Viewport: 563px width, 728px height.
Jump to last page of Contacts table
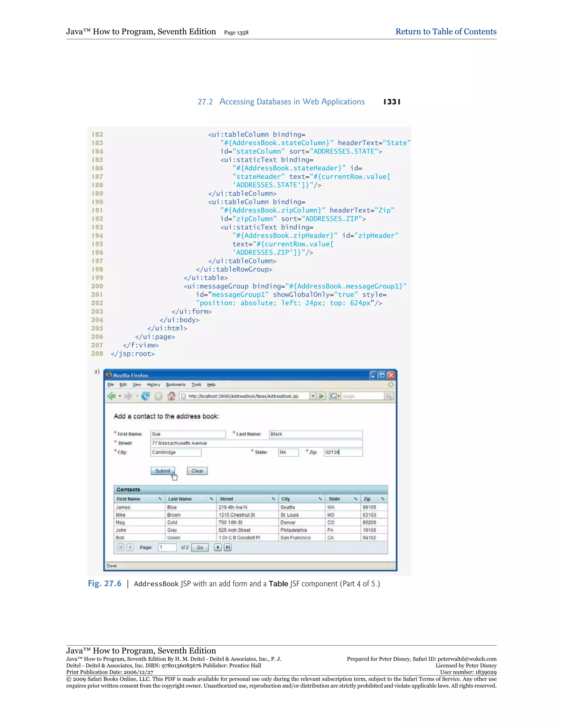[227, 547]
